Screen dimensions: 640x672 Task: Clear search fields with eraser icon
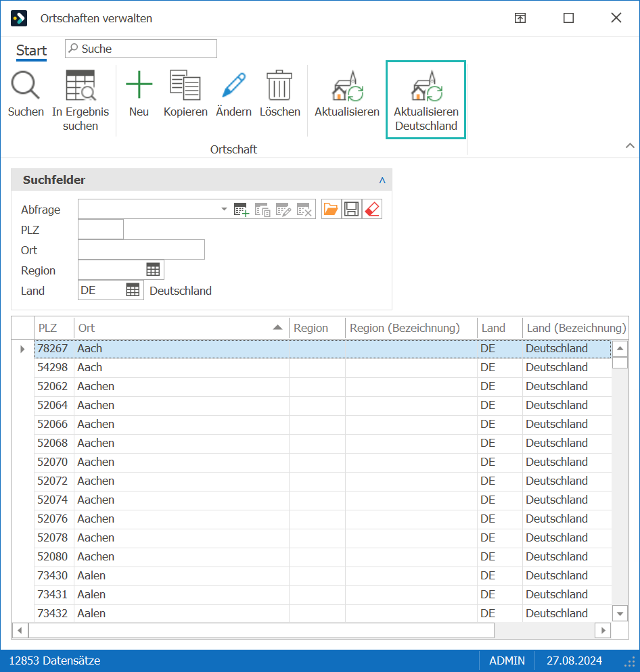[372, 209]
